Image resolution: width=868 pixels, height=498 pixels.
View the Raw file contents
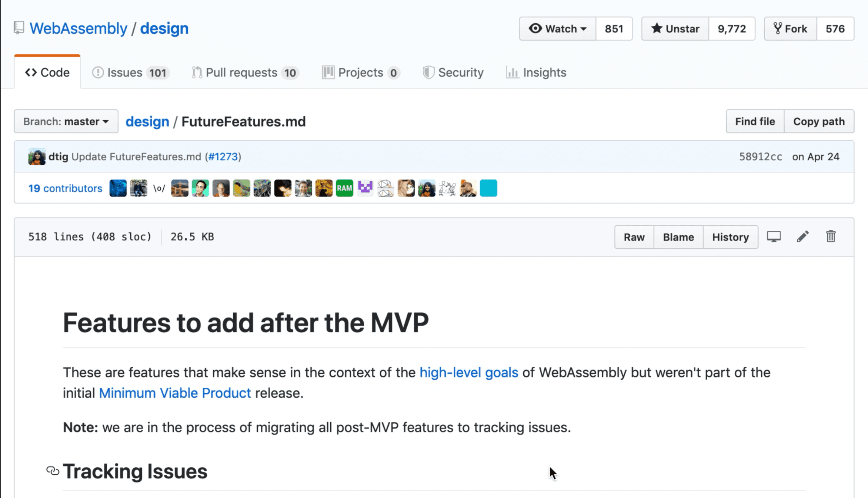634,237
